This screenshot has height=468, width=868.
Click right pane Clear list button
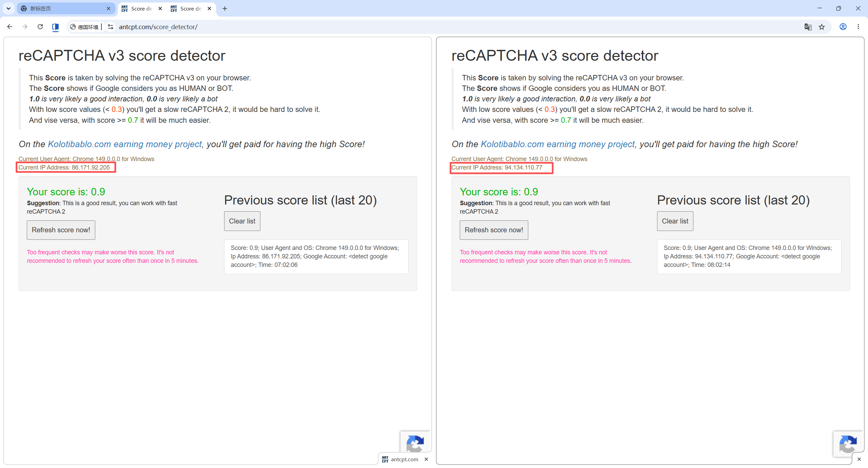pyautogui.click(x=675, y=221)
